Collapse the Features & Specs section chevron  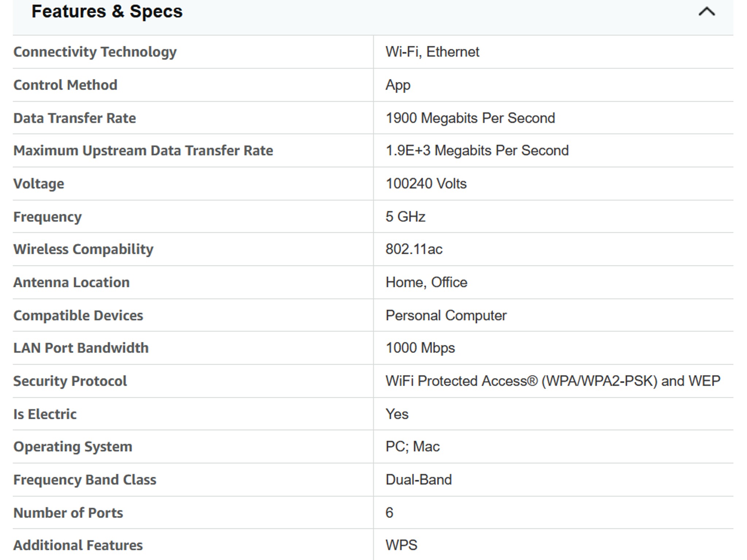(x=706, y=12)
